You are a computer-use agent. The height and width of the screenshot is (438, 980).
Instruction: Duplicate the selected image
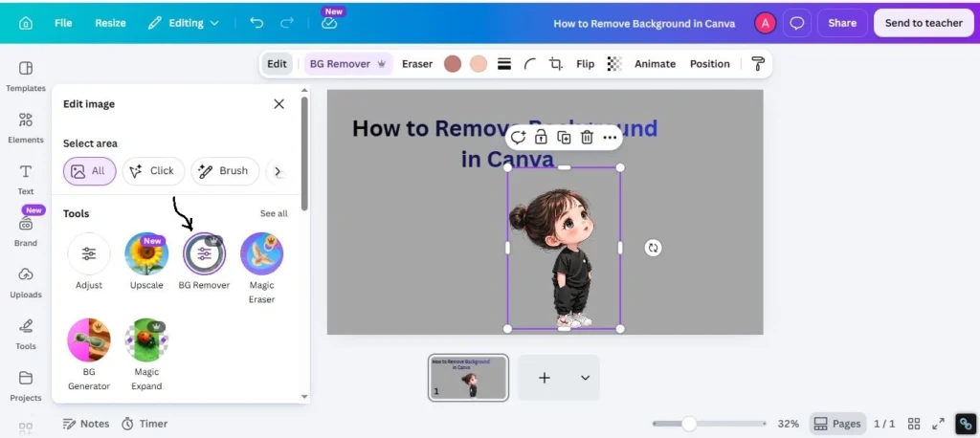point(564,138)
